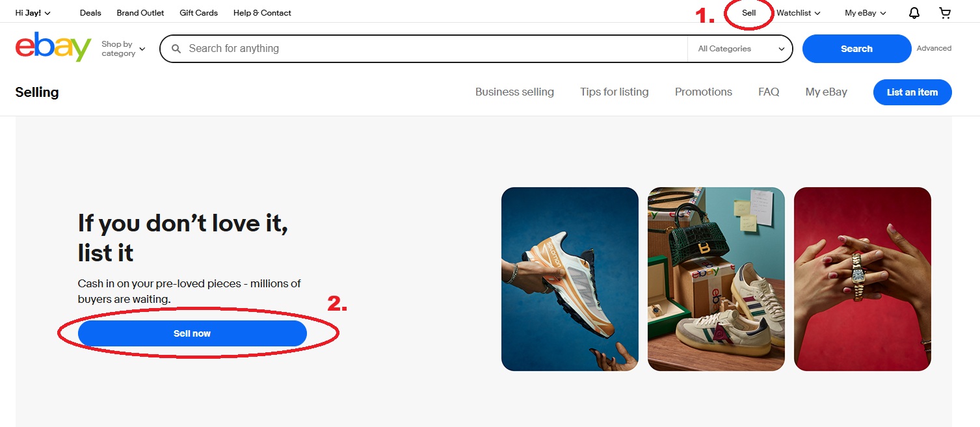Click the Sell link in header
The image size is (980, 427).
coord(749,13)
